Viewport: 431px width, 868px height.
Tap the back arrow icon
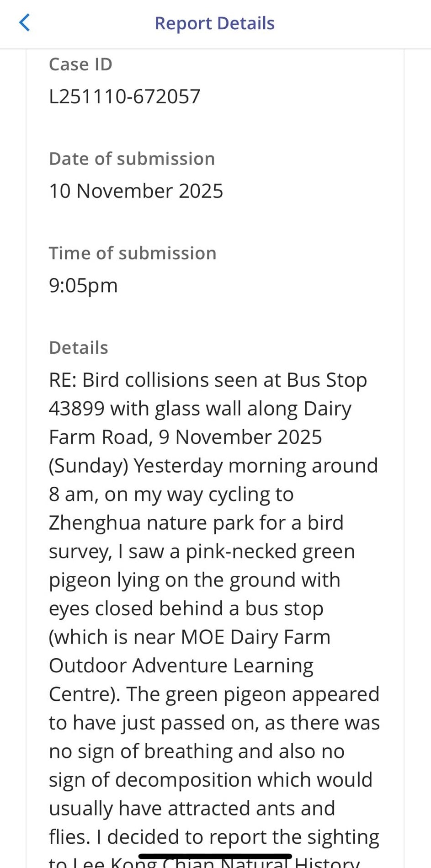[25, 22]
